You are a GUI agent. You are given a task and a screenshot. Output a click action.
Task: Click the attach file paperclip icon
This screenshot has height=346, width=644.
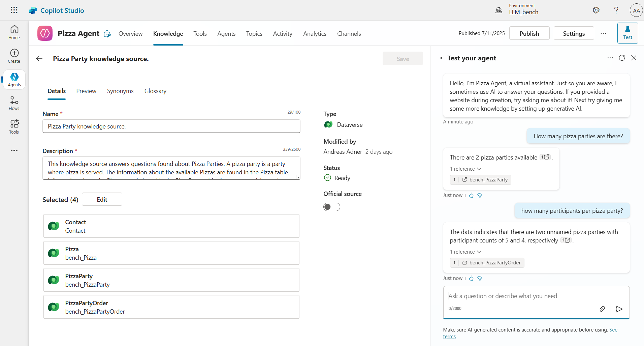click(x=602, y=309)
